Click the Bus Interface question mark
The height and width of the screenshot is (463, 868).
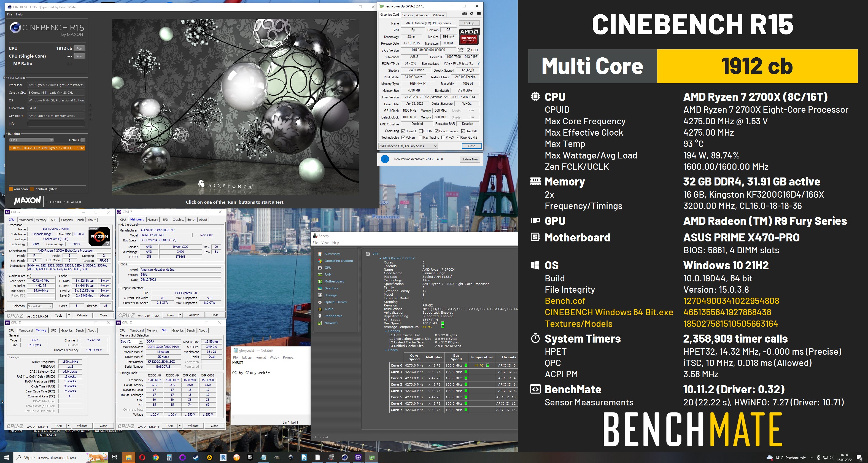(x=478, y=63)
